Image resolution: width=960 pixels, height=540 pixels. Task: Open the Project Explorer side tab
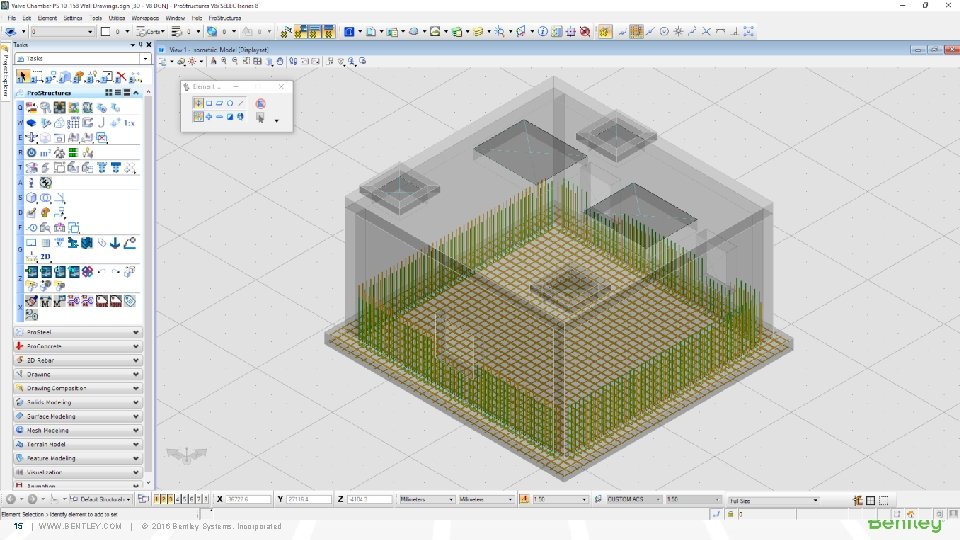tap(6, 73)
